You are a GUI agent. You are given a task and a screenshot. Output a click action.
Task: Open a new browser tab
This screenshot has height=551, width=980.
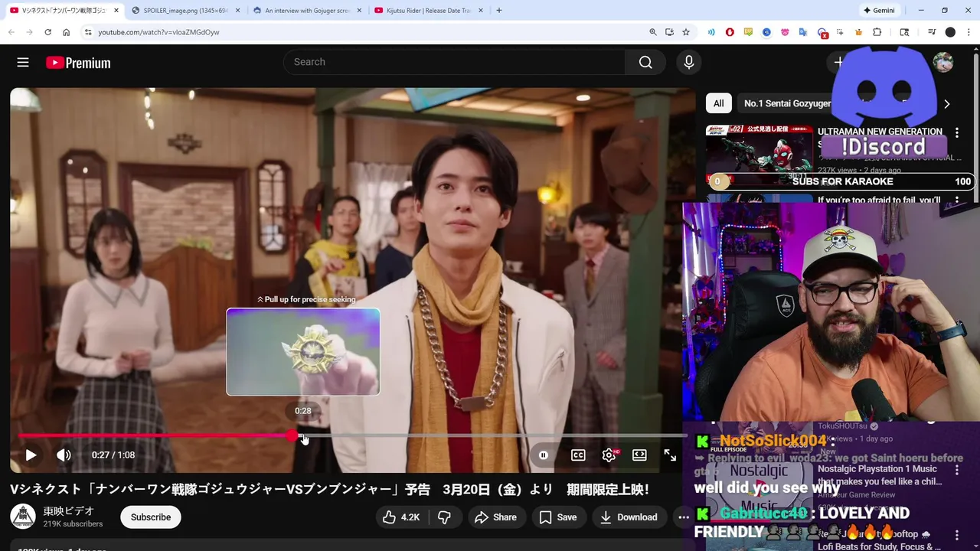click(x=499, y=11)
